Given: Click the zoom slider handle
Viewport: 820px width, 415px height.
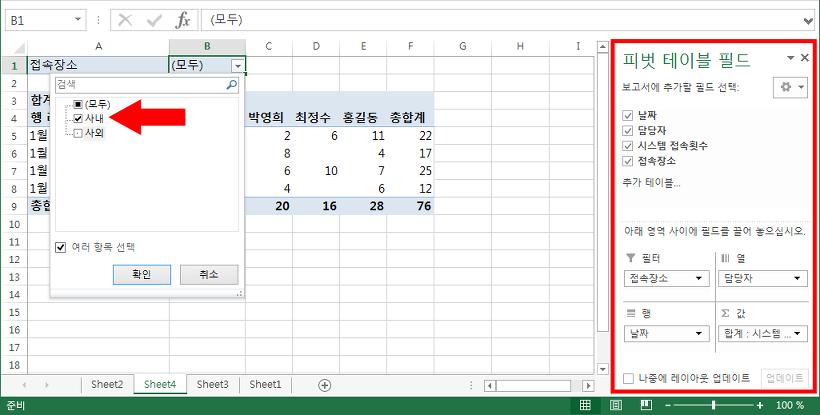Looking at the screenshot, I should click(713, 405).
